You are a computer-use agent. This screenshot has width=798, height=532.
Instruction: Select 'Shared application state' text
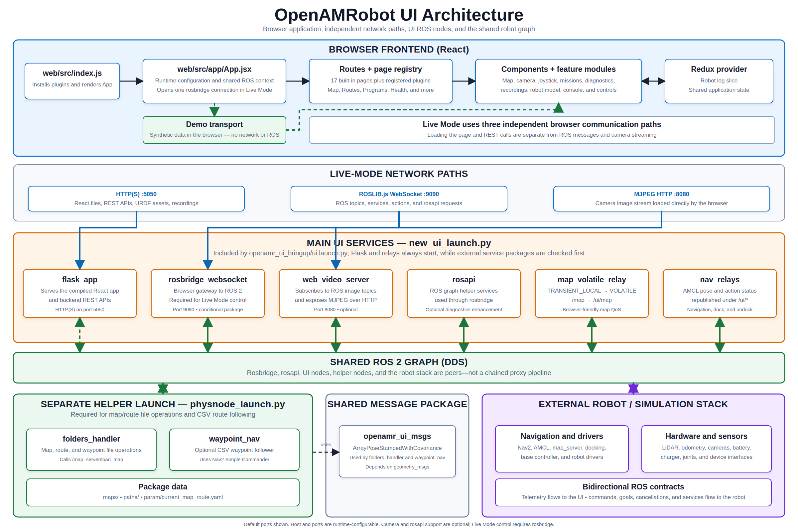tap(719, 90)
